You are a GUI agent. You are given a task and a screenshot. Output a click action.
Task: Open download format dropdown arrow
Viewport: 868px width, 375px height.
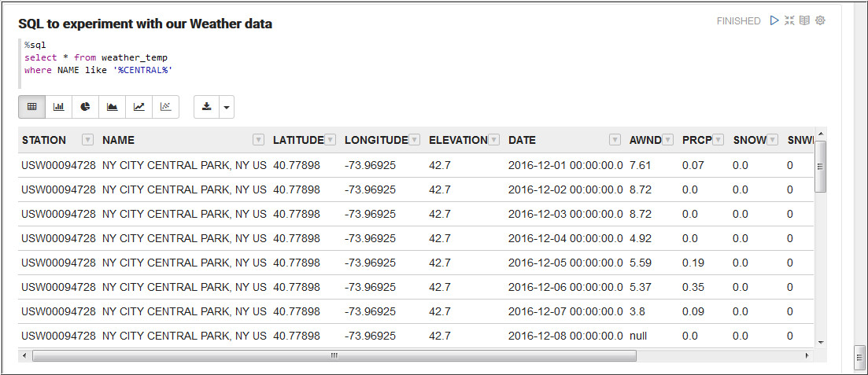pos(227,107)
